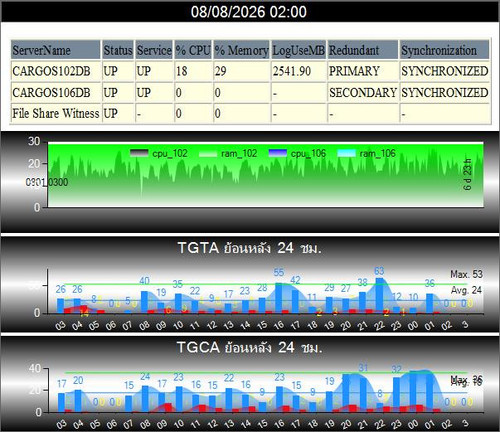Viewport: 500px width, 432px height.
Task: Click the Avg. 24 label in TGTA chart
Action: point(466,290)
